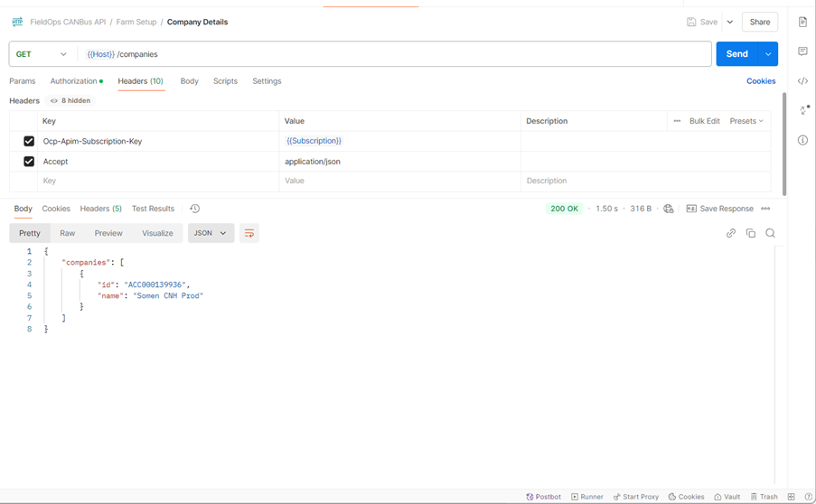Open the Test Results tab
This screenshot has height=504, width=816.
(153, 209)
